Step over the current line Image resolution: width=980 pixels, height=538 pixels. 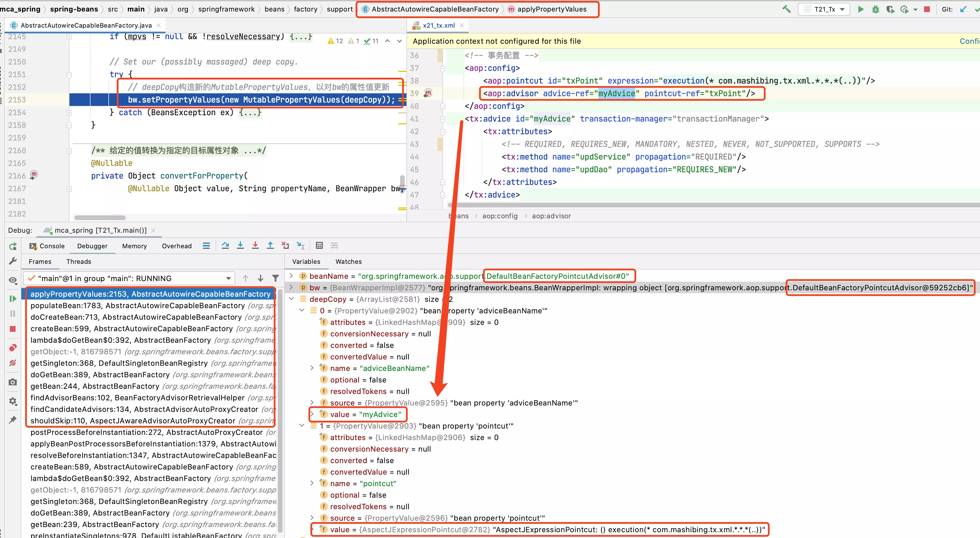225,246
